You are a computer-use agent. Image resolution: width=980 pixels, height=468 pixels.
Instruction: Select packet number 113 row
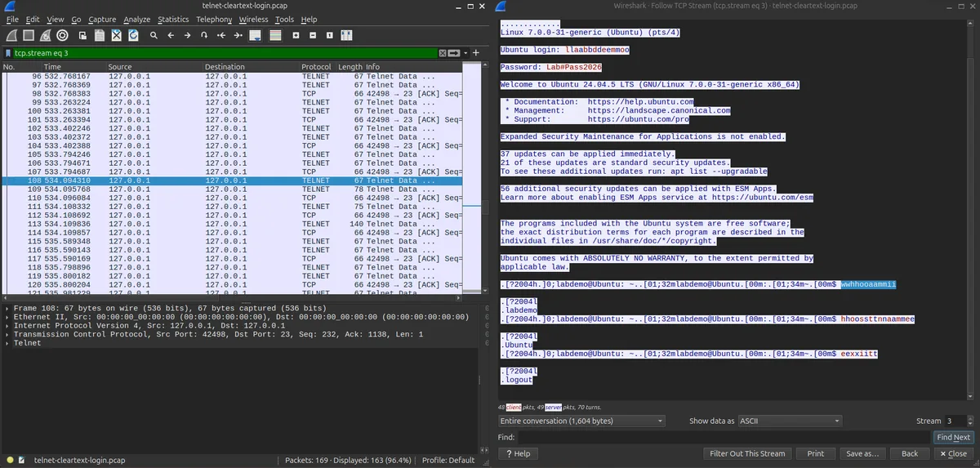tap(232, 224)
